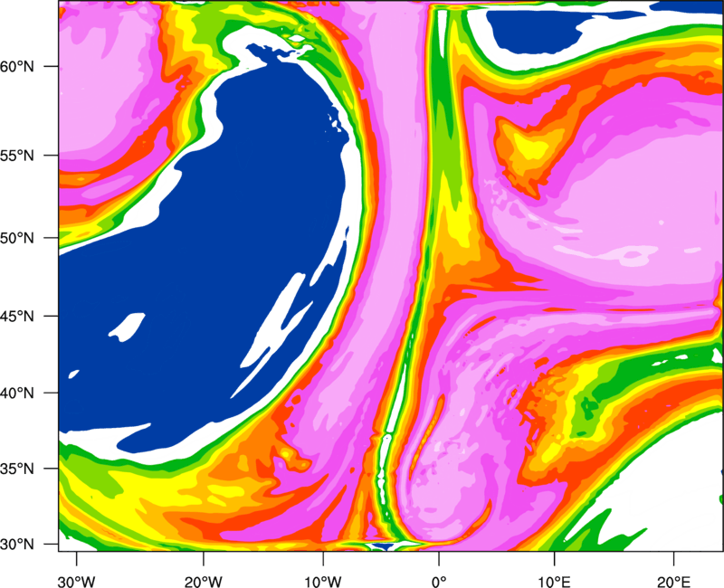Image resolution: width=724 pixels, height=588 pixels.
Task: Click the 30°N latitude label
Action: coord(17,545)
